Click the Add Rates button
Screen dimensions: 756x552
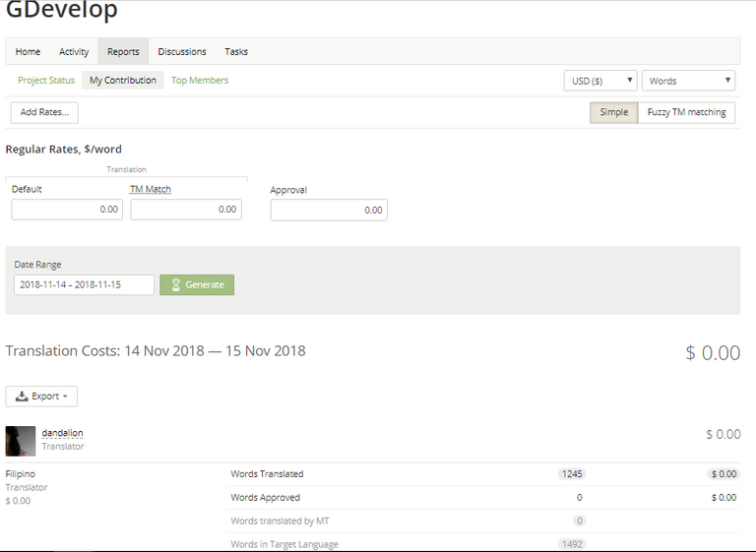coord(44,112)
